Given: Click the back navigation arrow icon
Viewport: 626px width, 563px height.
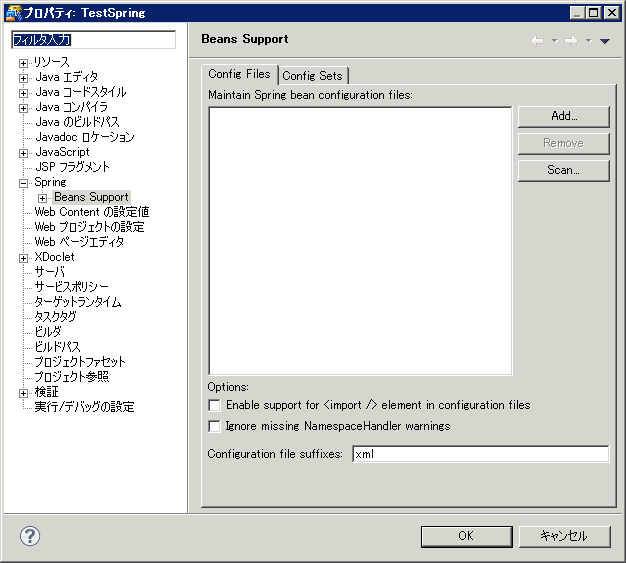Looking at the screenshot, I should pos(537,41).
